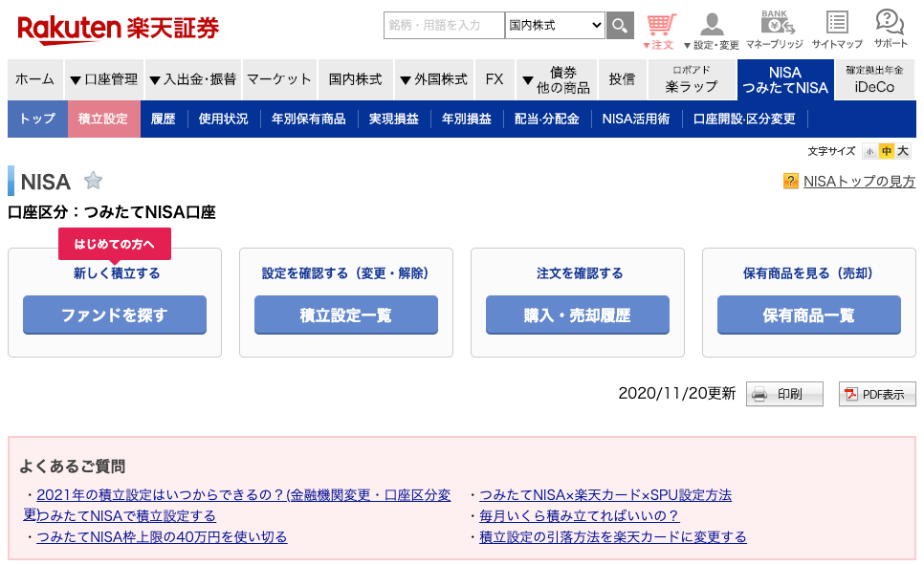924x565 pixels.
Task: Click the 注文を確認する heading
Action: click(x=580, y=273)
